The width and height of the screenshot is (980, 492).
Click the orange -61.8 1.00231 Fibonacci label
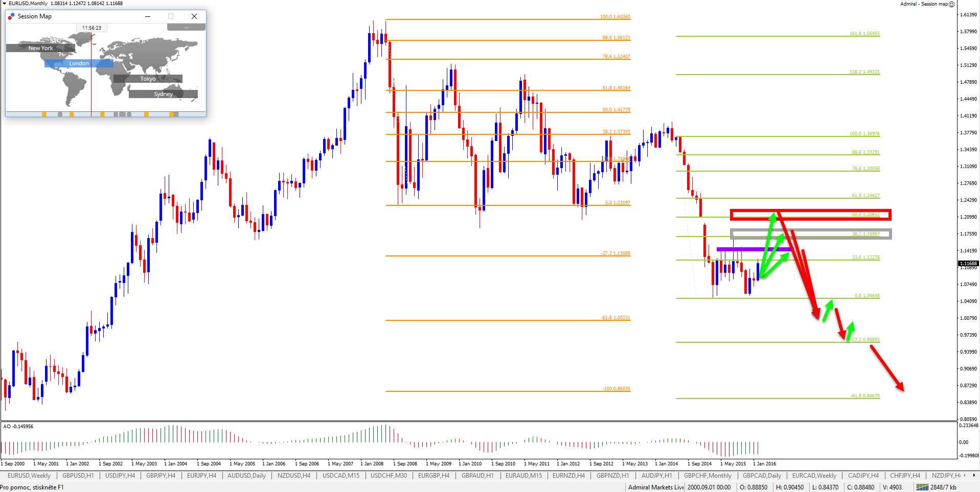coord(615,318)
